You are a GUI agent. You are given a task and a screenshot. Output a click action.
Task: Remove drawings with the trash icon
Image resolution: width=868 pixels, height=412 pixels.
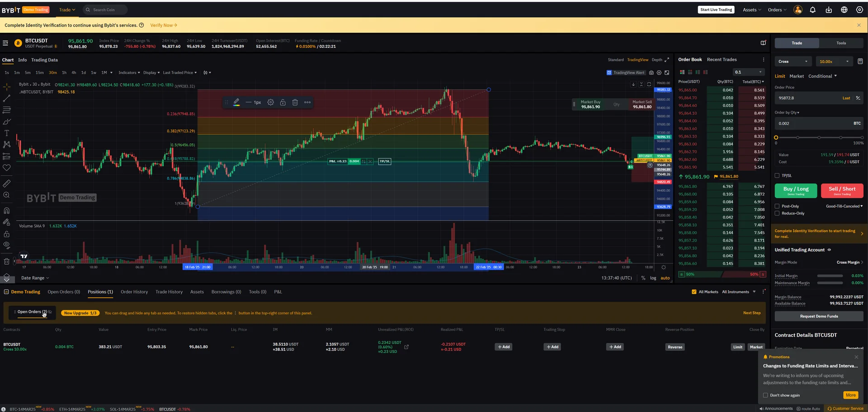tap(7, 261)
